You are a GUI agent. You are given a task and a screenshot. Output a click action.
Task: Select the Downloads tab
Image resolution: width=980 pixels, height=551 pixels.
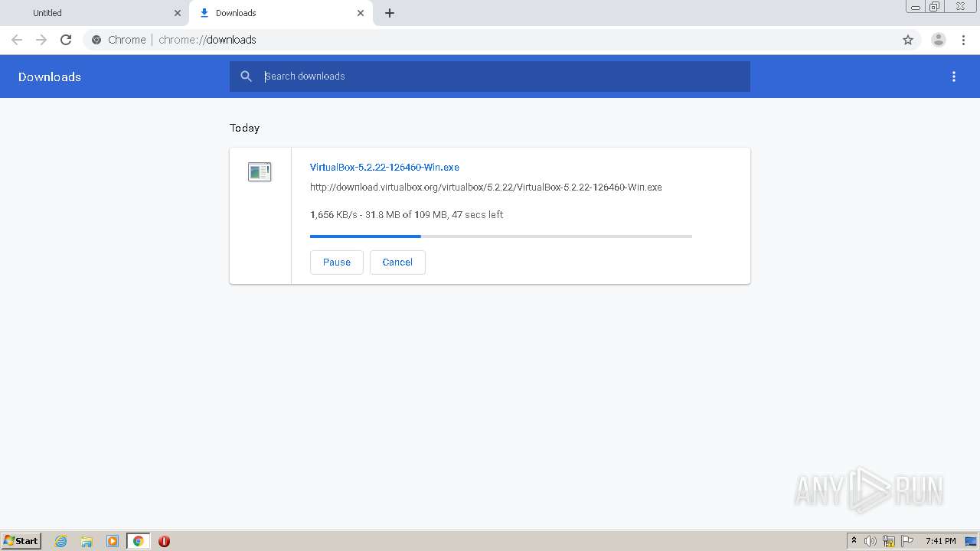tap(280, 13)
